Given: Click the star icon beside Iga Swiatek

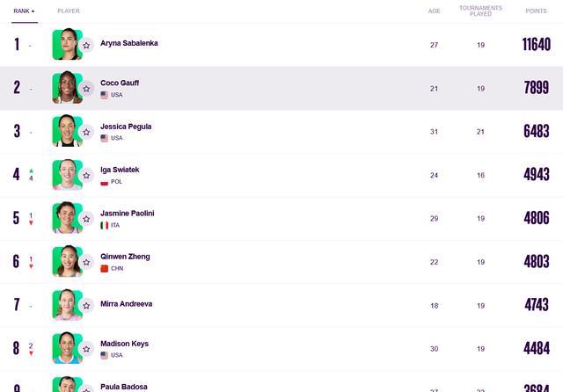Looking at the screenshot, I should (x=86, y=176).
